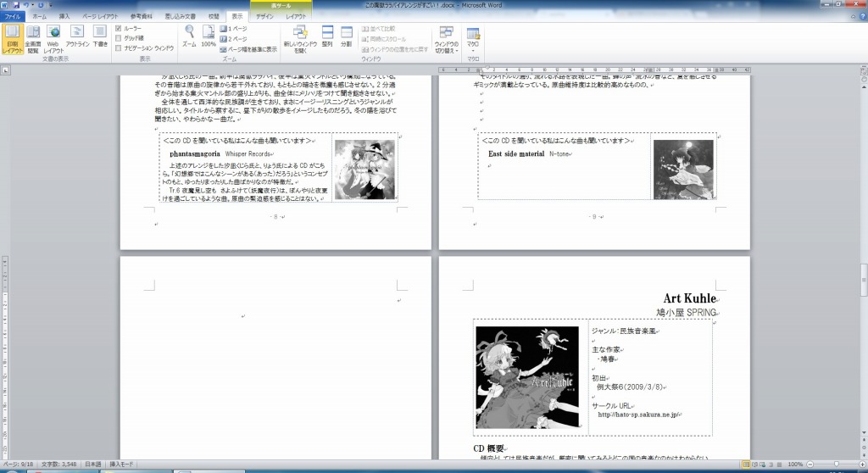Switch to 全画面閲覧 reading view
The image size is (868, 473).
pos(33,39)
